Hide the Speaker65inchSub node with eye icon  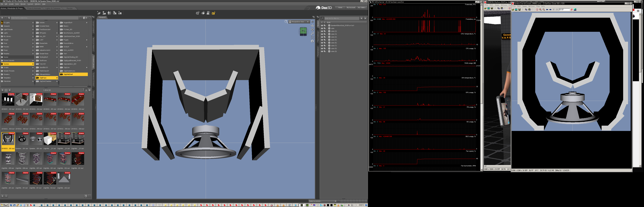322,25
